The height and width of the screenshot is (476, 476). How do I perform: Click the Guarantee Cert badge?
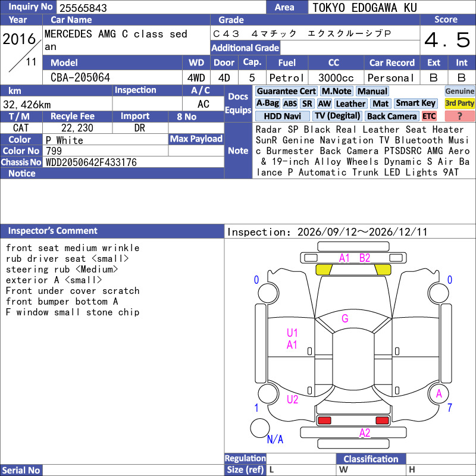point(286,91)
